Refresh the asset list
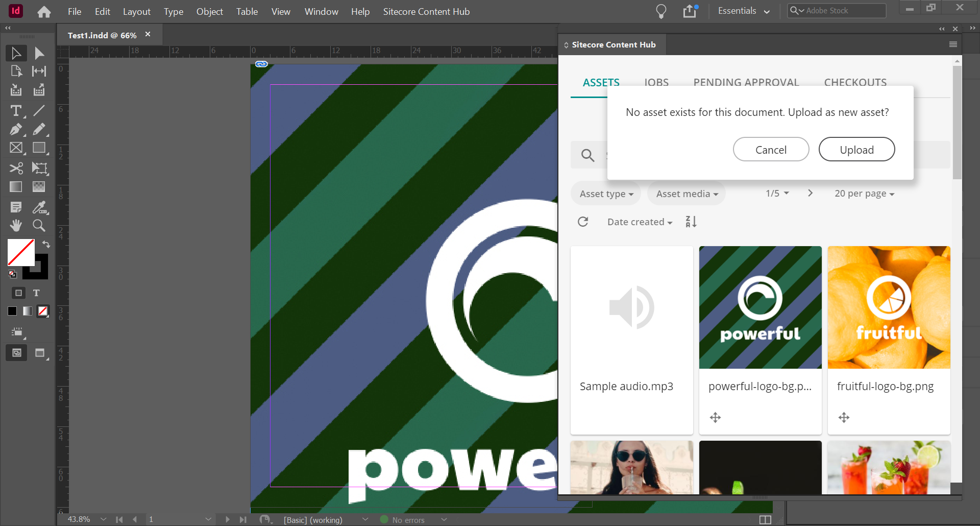Image resolution: width=980 pixels, height=526 pixels. pos(583,221)
